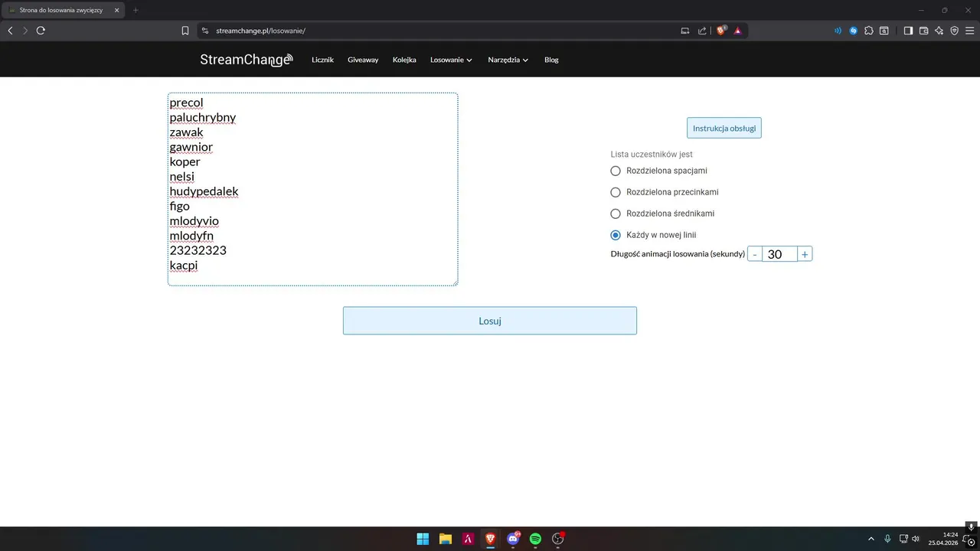
Task: Click the microphone tray icon
Action: (887, 539)
